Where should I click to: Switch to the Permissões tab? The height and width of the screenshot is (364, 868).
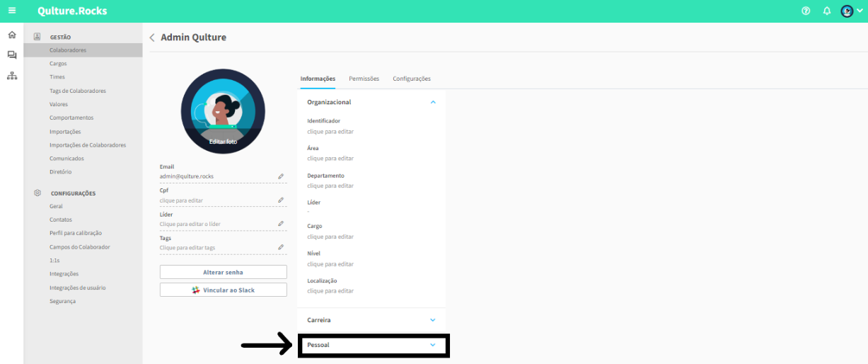point(364,79)
